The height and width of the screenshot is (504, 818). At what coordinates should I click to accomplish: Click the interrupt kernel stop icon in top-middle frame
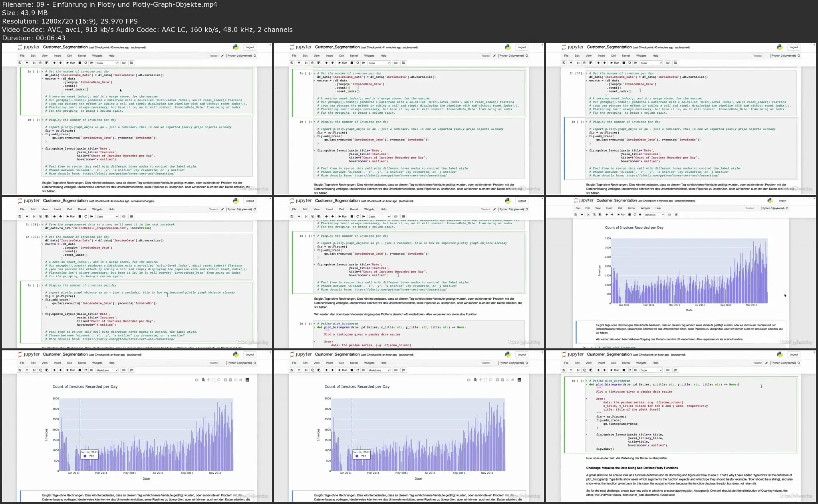[352, 63]
